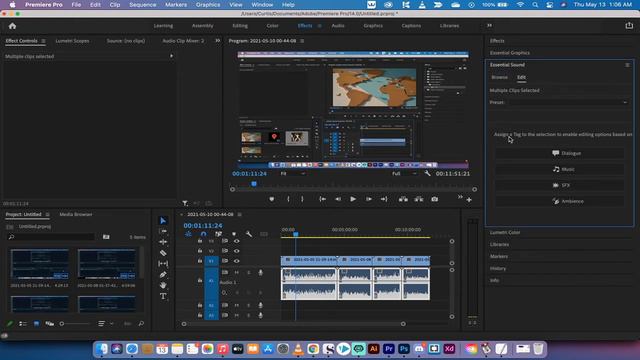Viewport: 640px width, 360px height.
Task: Select the Track Select Forward tool
Action: (163, 231)
